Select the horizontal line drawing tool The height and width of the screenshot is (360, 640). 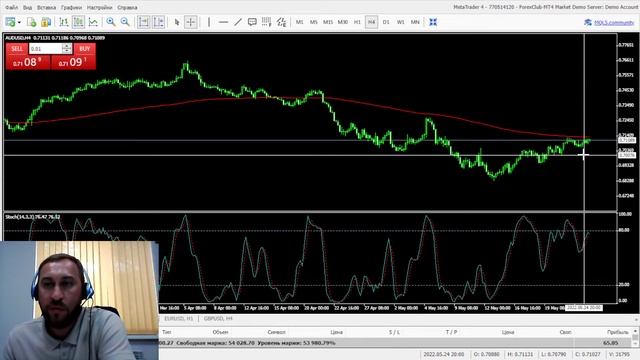pyautogui.click(x=223, y=22)
